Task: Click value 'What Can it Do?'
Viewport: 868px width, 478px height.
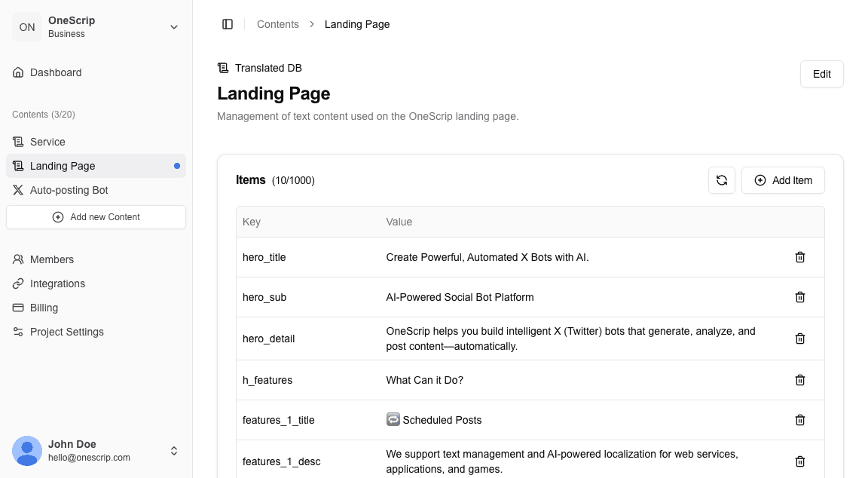Action: pos(425,381)
